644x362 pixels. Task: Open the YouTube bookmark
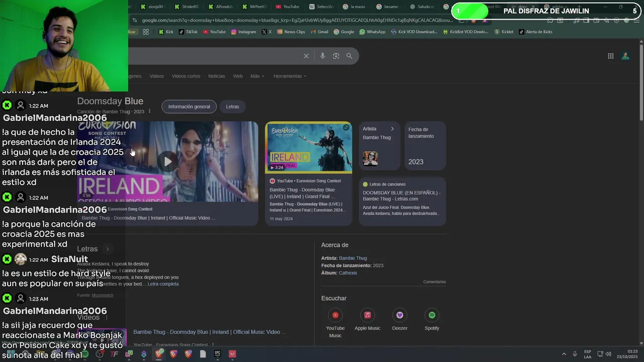point(214,32)
